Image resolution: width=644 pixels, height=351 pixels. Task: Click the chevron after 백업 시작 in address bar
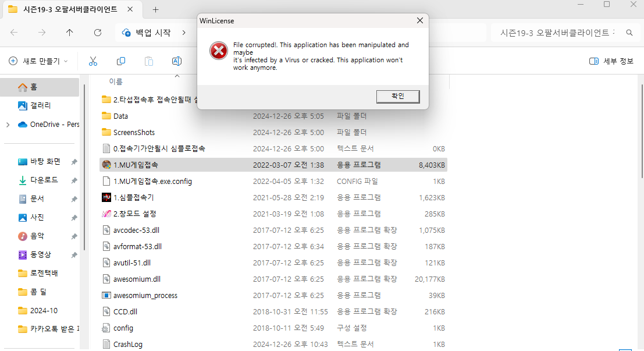pyautogui.click(x=184, y=33)
